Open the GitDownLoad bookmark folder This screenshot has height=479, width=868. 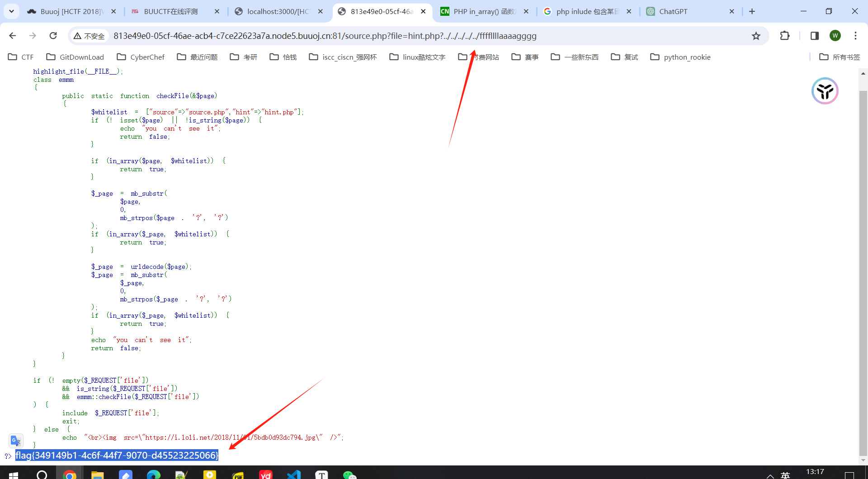[x=75, y=57]
